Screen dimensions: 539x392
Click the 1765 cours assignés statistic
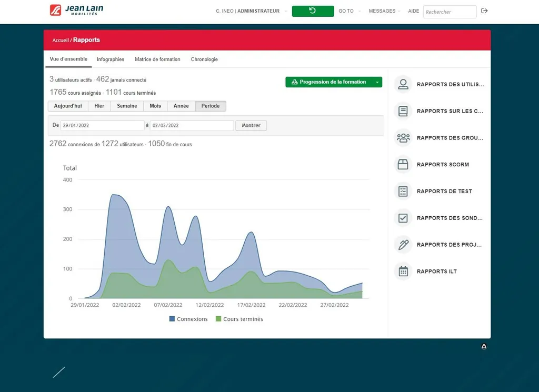(75, 93)
